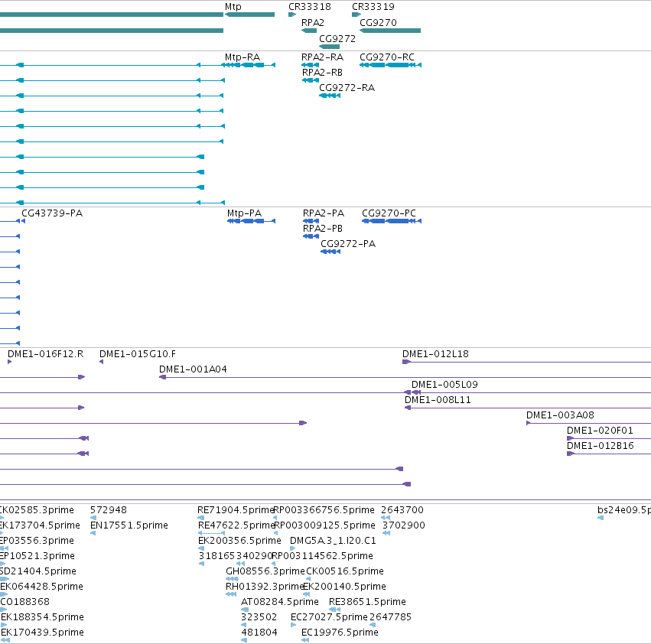Select the RPA2-RB transcript
The image size is (651, 644).
[x=311, y=80]
